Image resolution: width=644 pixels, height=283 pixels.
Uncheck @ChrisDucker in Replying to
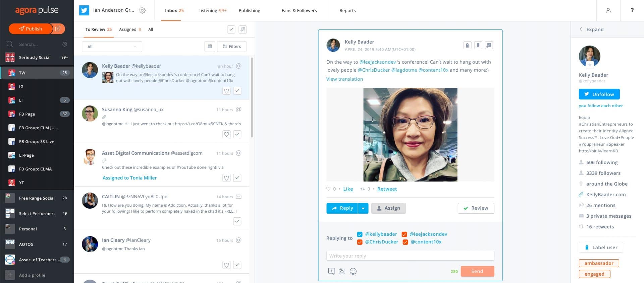point(360,242)
